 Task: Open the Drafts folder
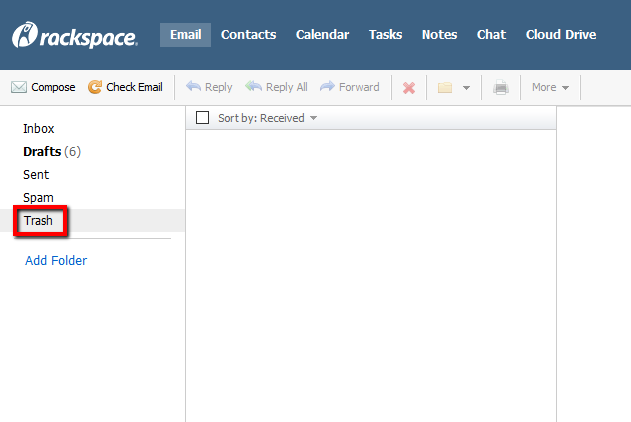coord(52,152)
